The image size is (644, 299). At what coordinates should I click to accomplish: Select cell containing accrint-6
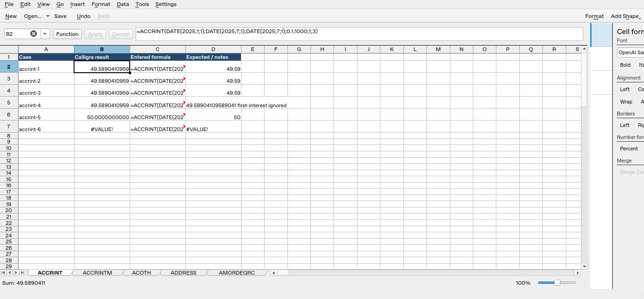[x=46, y=126]
